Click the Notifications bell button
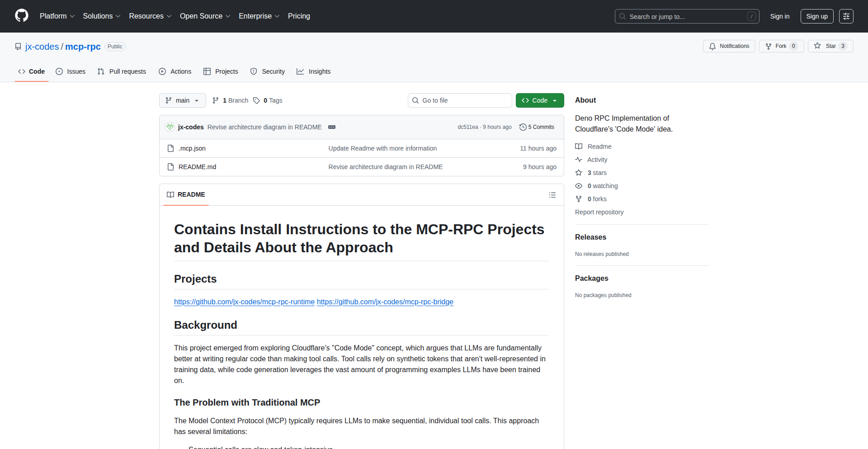 point(729,46)
